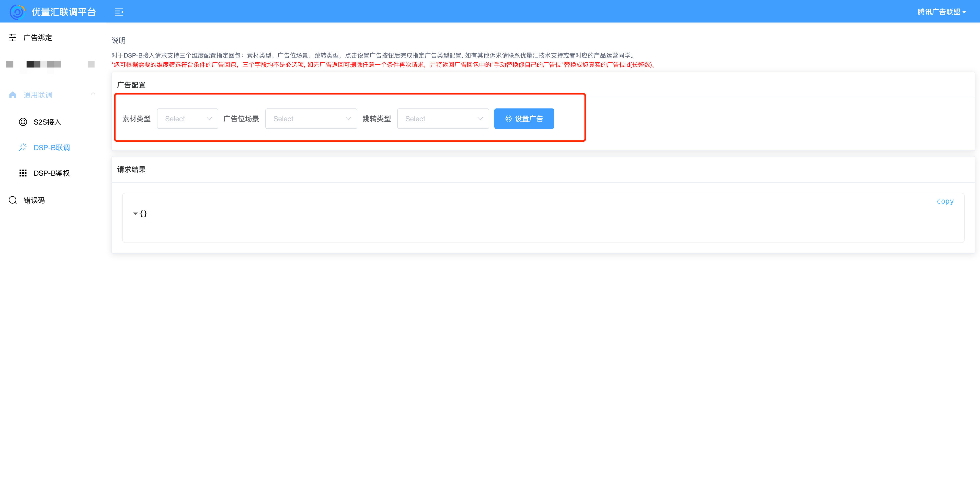Click the copy link in results
The width and height of the screenshot is (980, 489).
(945, 201)
